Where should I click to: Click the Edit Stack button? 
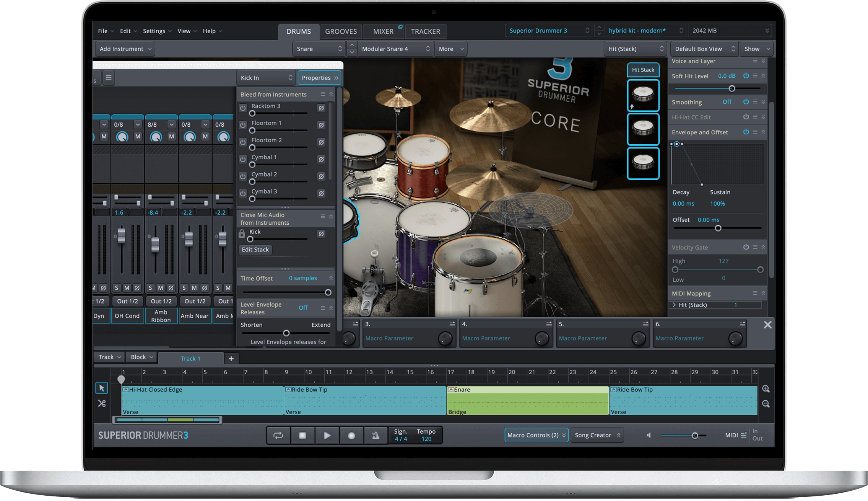coord(255,250)
